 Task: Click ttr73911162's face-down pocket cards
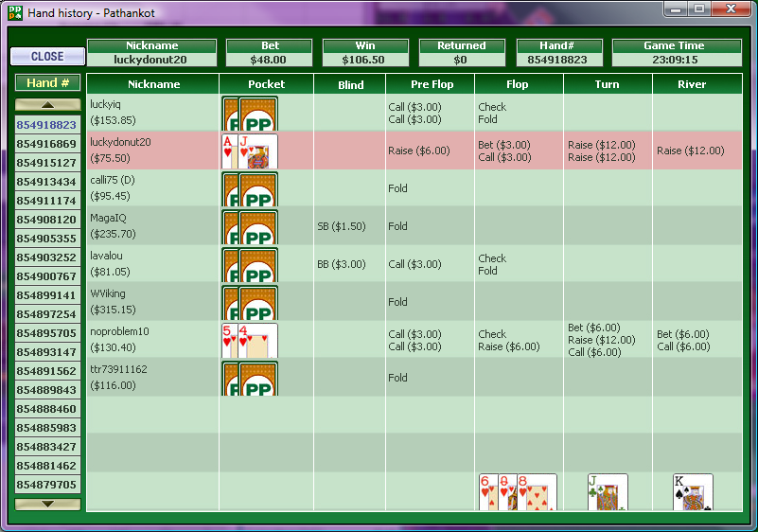[x=250, y=379]
